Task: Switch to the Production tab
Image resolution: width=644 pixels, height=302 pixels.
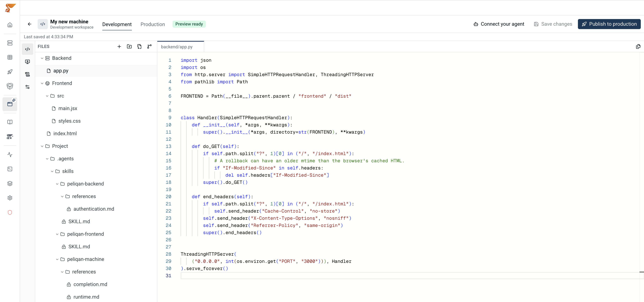Action: [x=152, y=24]
